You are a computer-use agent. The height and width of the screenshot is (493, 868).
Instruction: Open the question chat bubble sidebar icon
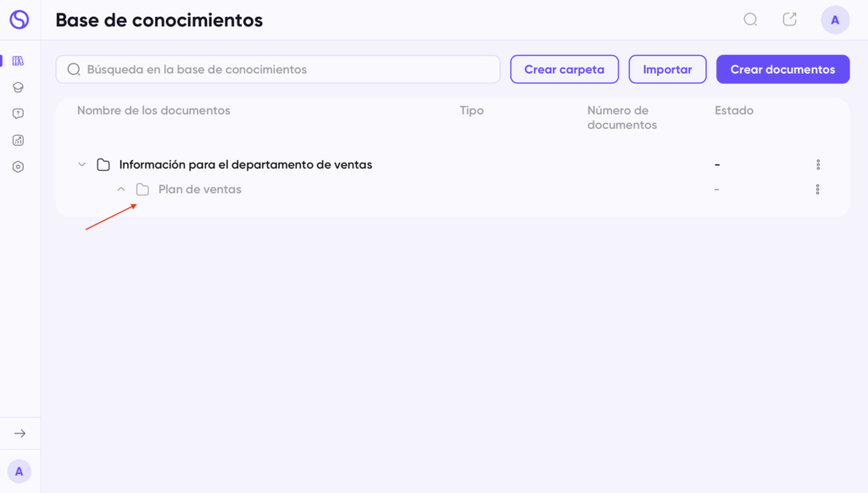click(x=19, y=114)
